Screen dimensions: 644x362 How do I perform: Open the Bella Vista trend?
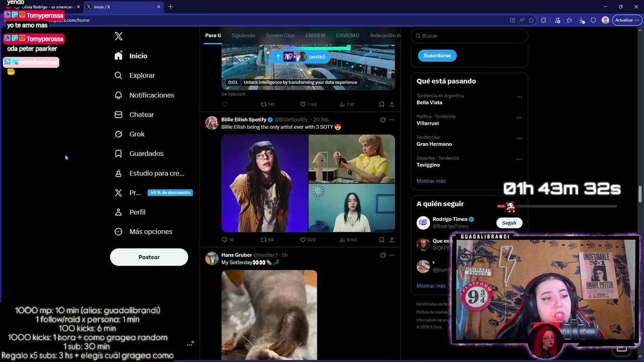point(429,103)
